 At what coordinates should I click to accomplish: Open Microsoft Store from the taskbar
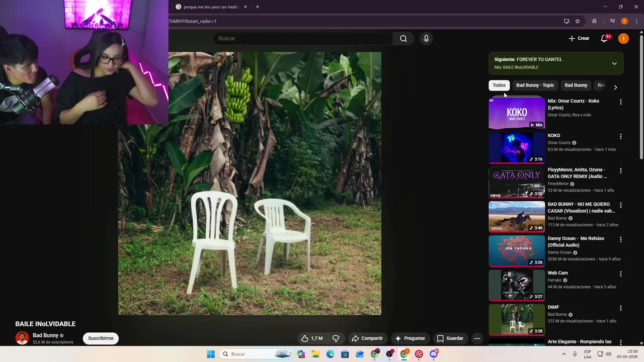click(x=345, y=354)
